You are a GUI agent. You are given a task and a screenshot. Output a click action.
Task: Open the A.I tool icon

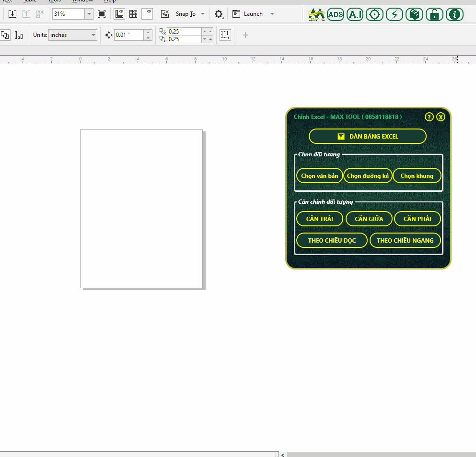(355, 14)
